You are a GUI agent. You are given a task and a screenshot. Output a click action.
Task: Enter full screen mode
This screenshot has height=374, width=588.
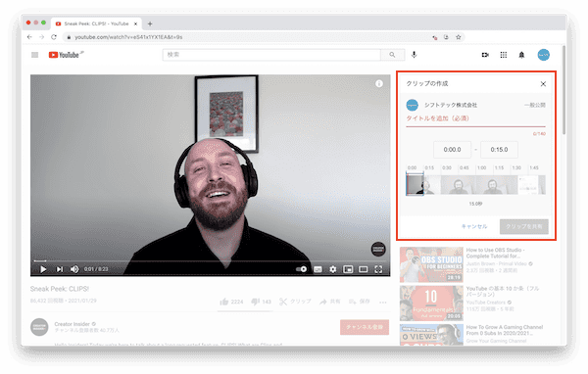pyautogui.click(x=378, y=269)
